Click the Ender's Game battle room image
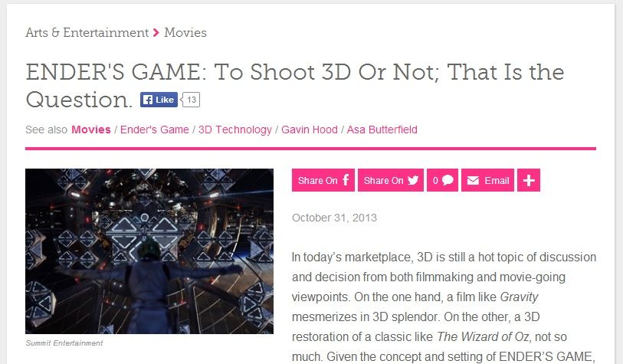The width and height of the screenshot is (623, 364). pyautogui.click(x=149, y=251)
